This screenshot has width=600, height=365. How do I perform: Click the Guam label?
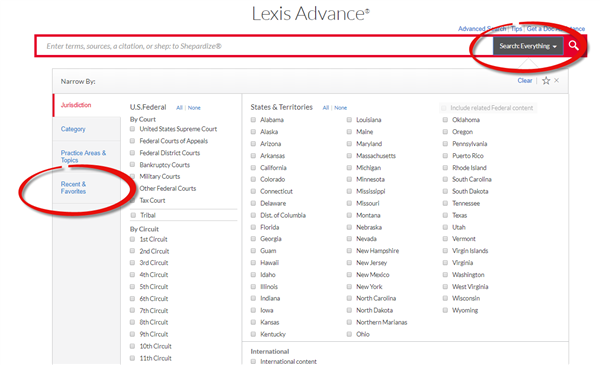pos(268,251)
